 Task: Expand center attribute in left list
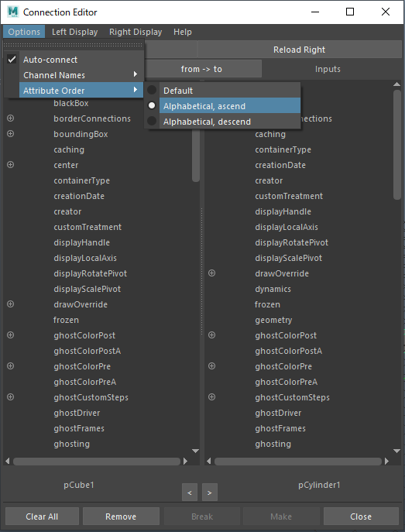click(x=11, y=164)
